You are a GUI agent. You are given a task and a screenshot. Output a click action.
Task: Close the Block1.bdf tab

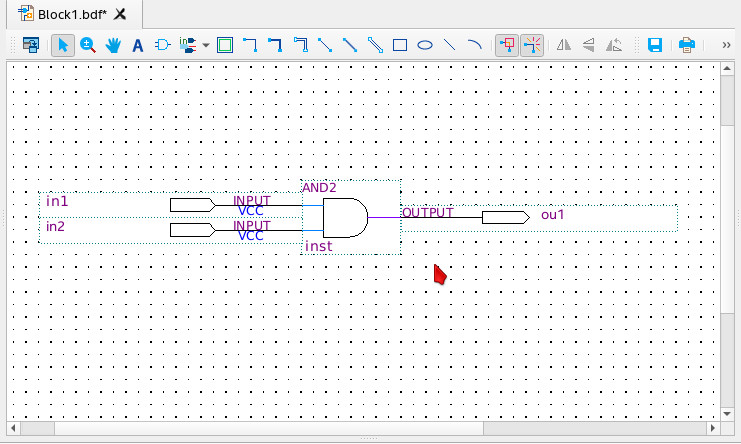(x=120, y=14)
